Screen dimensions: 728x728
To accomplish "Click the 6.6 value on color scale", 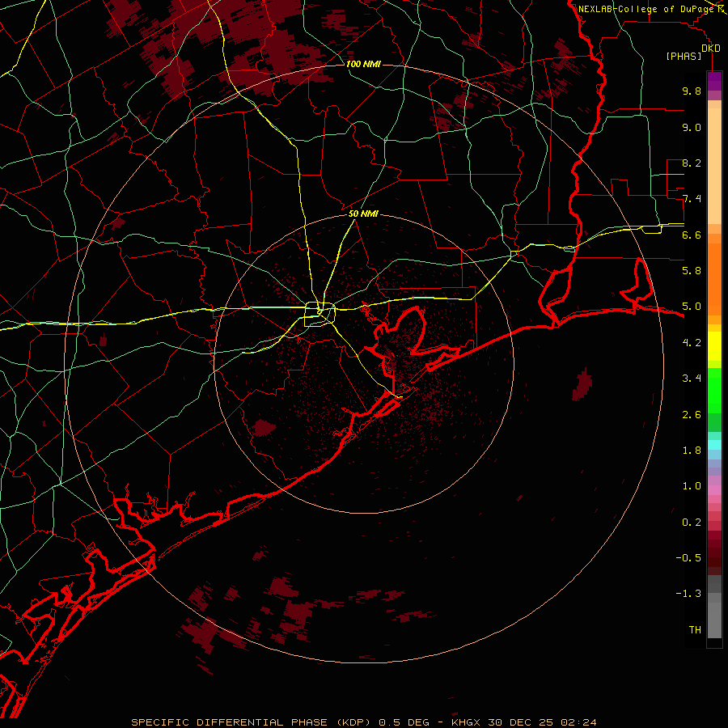I will 692,235.
